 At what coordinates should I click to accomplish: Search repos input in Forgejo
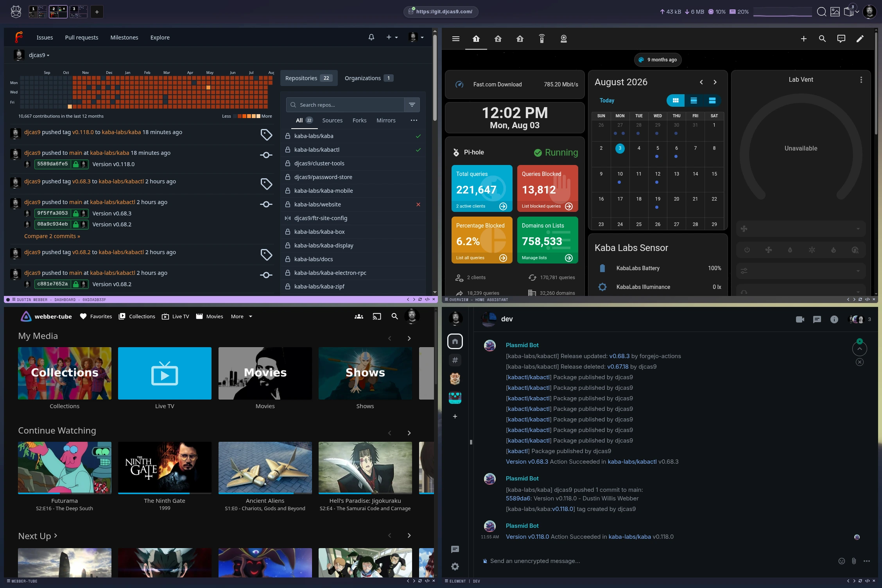(x=346, y=105)
